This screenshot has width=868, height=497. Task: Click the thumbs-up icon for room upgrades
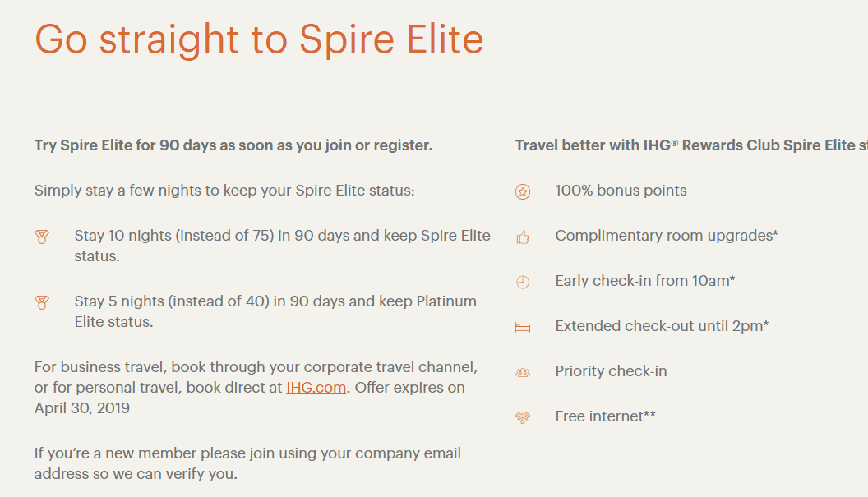click(523, 237)
